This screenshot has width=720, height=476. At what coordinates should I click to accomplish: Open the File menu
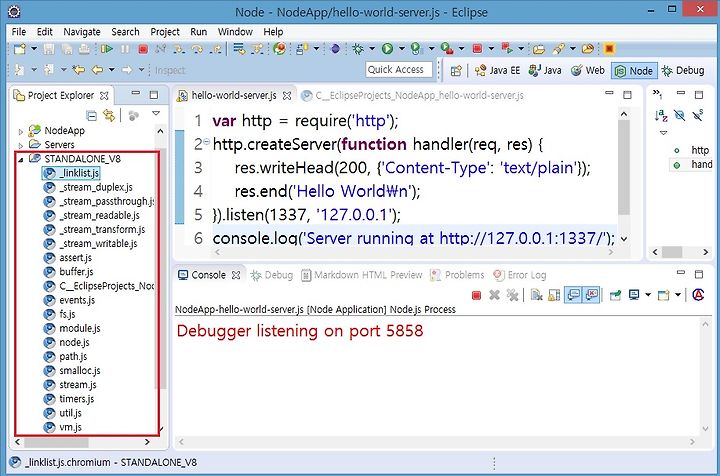pyautogui.click(x=19, y=32)
